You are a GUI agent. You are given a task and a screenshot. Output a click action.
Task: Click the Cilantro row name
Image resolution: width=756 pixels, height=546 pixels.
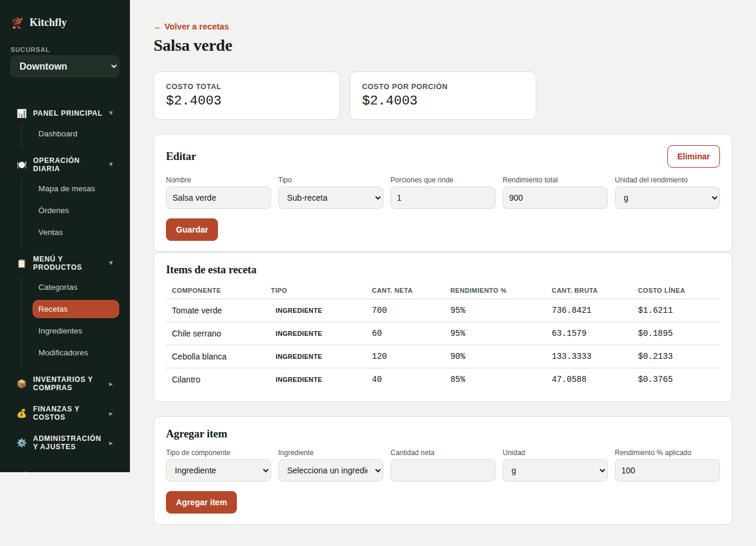tap(186, 380)
